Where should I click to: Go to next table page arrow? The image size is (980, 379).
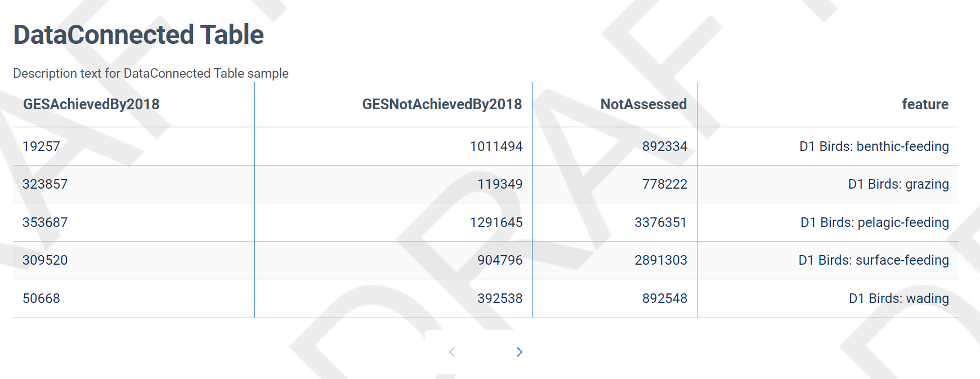(x=520, y=352)
